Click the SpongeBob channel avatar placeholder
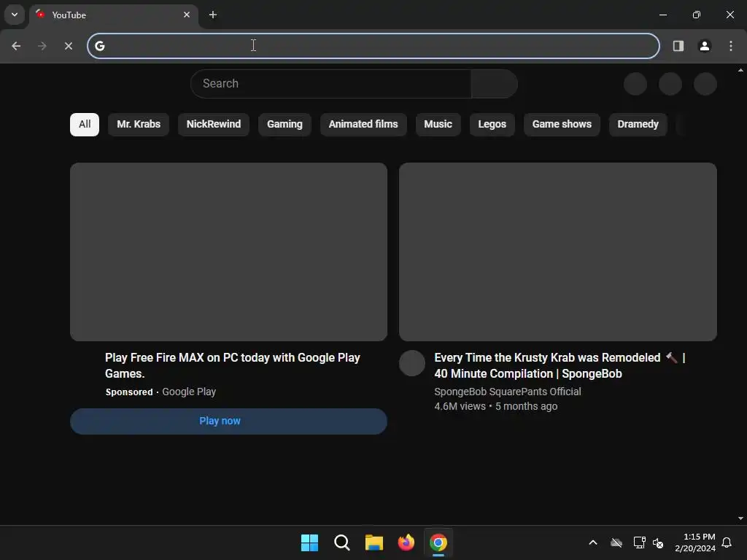Screen dimensions: 747x560 click(x=412, y=363)
